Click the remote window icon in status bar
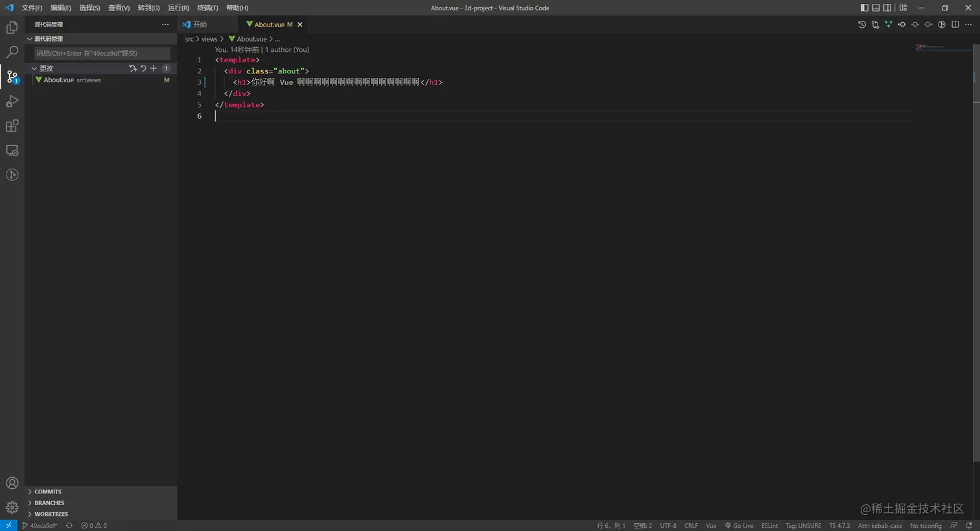 pyautogui.click(x=8, y=526)
